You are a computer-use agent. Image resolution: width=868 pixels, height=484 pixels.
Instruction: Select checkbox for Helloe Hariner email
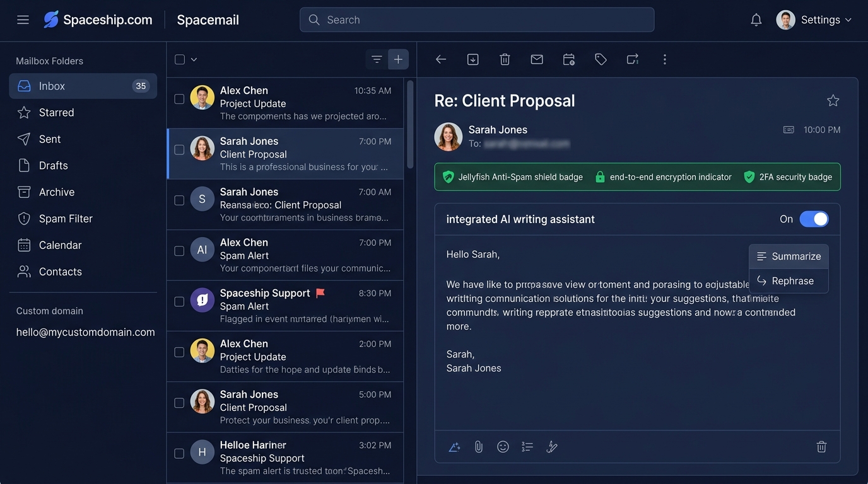click(179, 453)
